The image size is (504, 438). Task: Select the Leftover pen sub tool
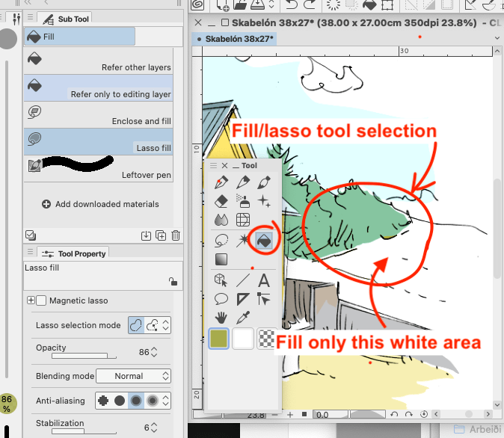click(x=99, y=169)
